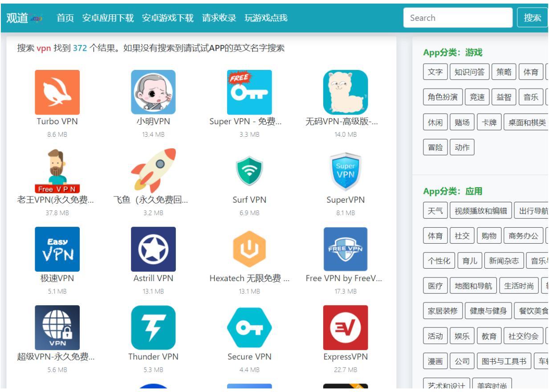Choose the 卡牌 category tag
Image resolution: width=549 pixels, height=392 pixels.
click(489, 122)
